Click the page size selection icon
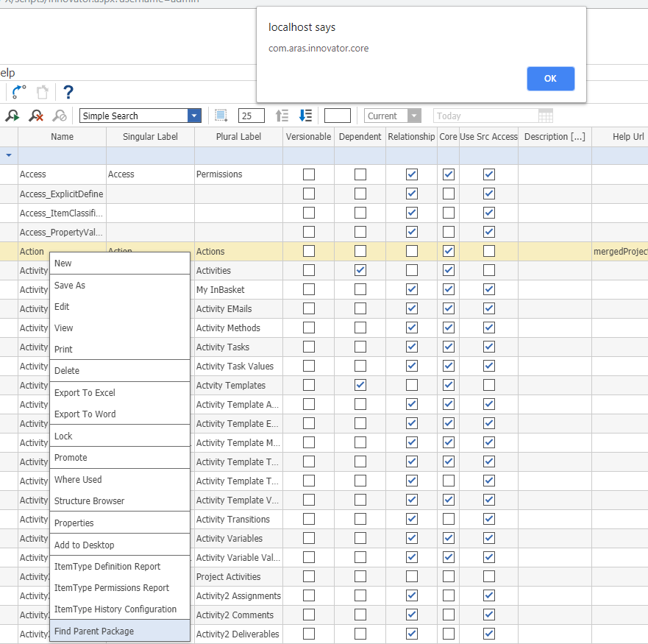 click(x=221, y=116)
